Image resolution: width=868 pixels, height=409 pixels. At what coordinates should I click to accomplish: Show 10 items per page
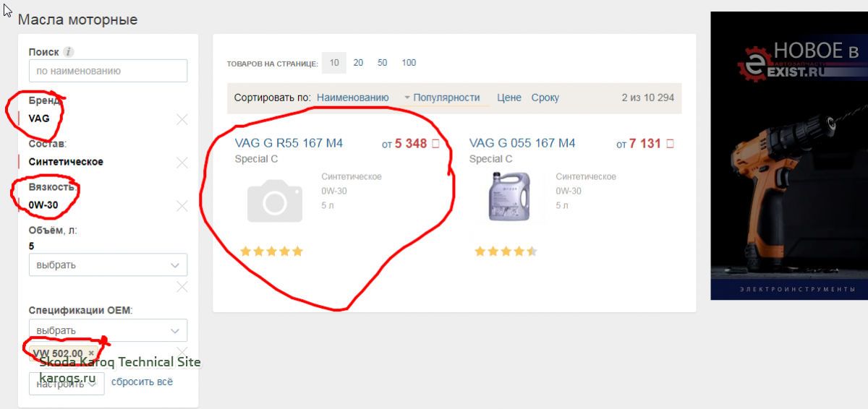334,63
